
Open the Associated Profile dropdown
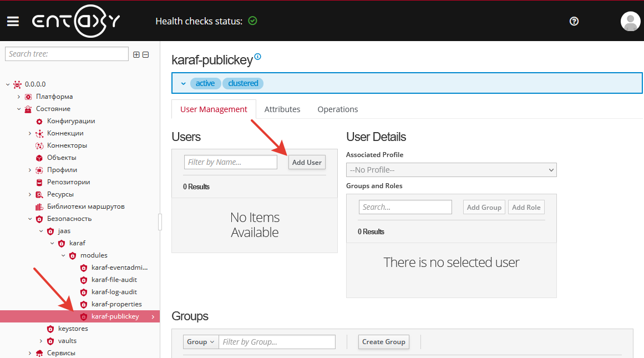click(451, 170)
